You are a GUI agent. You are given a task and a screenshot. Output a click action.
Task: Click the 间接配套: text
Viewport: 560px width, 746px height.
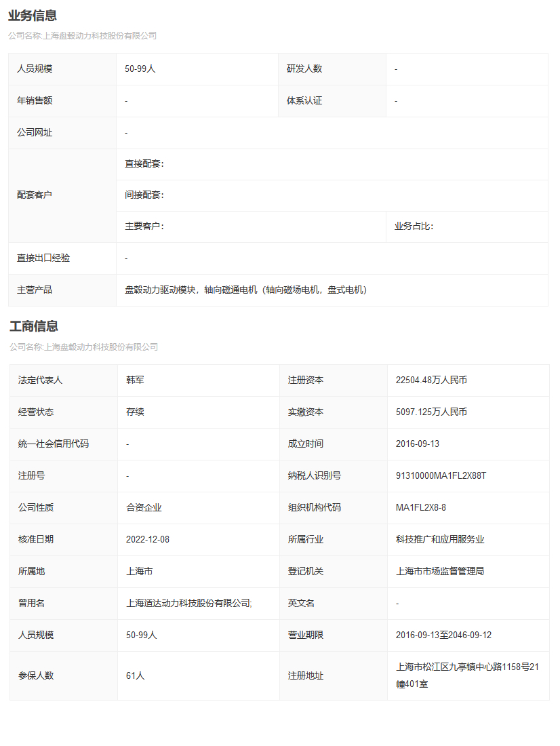[144, 195]
